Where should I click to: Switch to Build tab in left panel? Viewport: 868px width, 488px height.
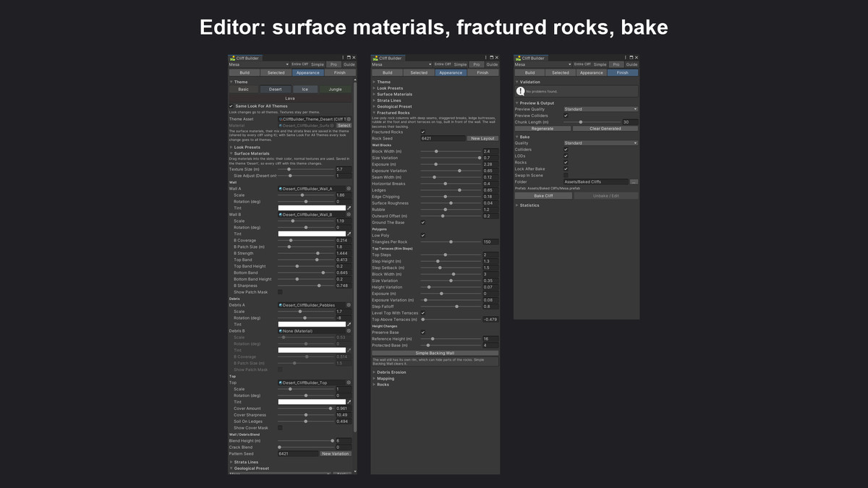[x=244, y=72]
